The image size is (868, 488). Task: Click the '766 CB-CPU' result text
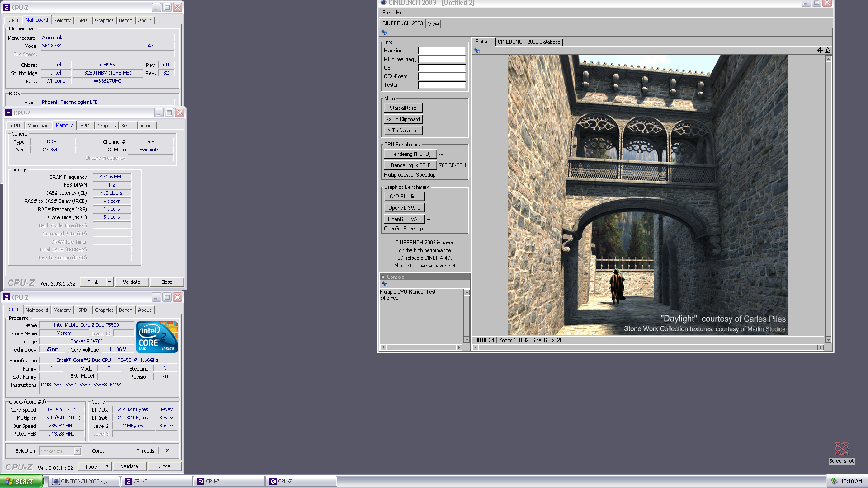[x=452, y=165]
